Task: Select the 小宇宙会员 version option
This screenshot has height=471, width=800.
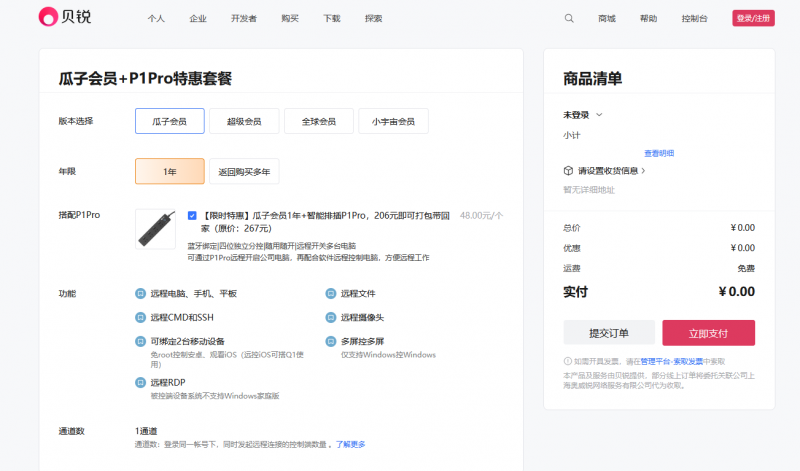Action: (x=393, y=121)
